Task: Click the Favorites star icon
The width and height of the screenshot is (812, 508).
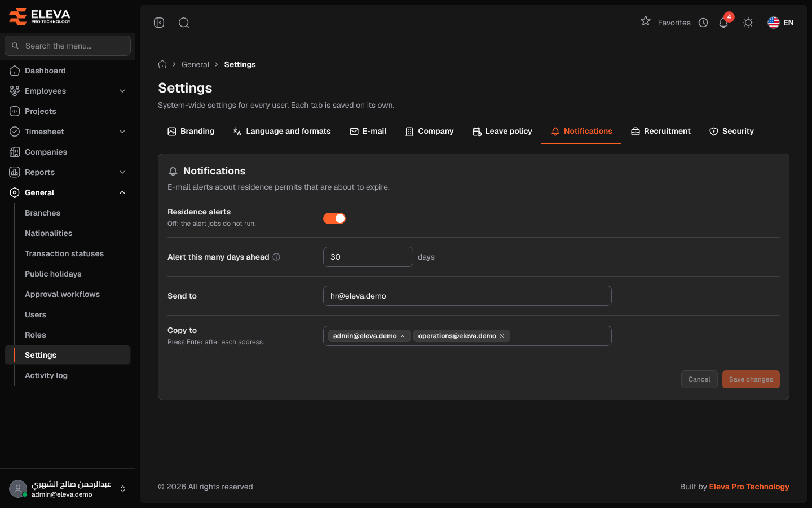Action: [646, 21]
